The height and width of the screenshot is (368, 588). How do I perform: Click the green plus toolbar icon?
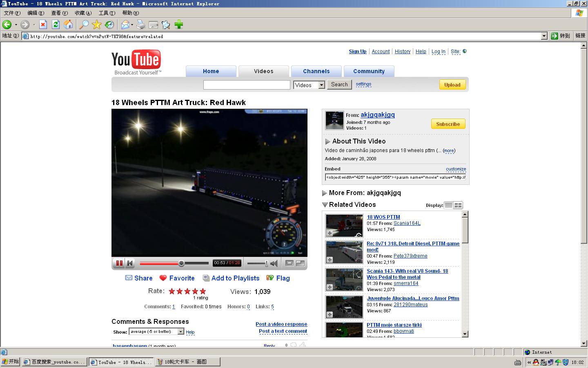point(179,25)
